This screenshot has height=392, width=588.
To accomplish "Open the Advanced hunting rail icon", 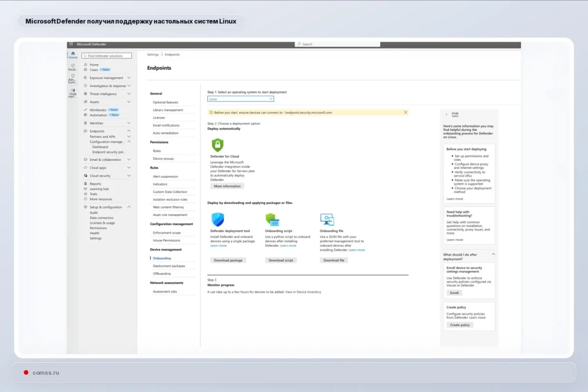I will click(x=73, y=75).
